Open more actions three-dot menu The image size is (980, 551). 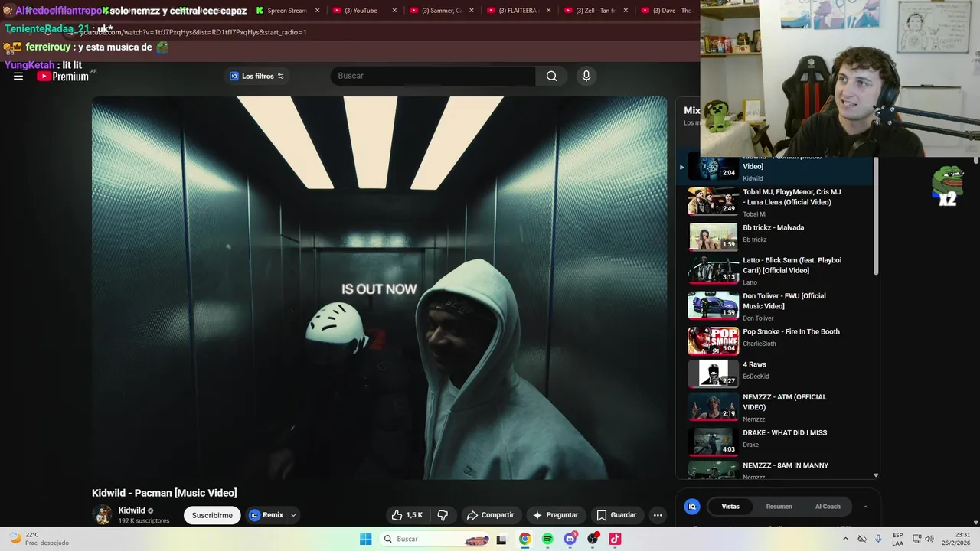point(658,515)
